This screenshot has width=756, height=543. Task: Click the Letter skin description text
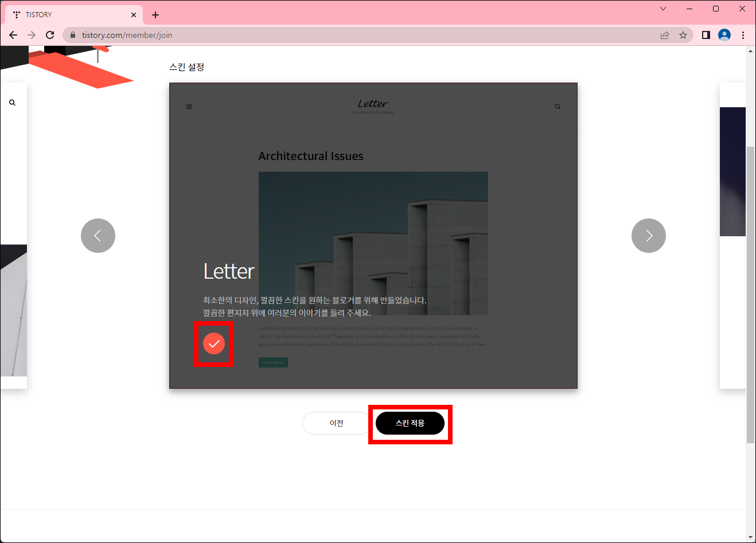[x=315, y=306]
